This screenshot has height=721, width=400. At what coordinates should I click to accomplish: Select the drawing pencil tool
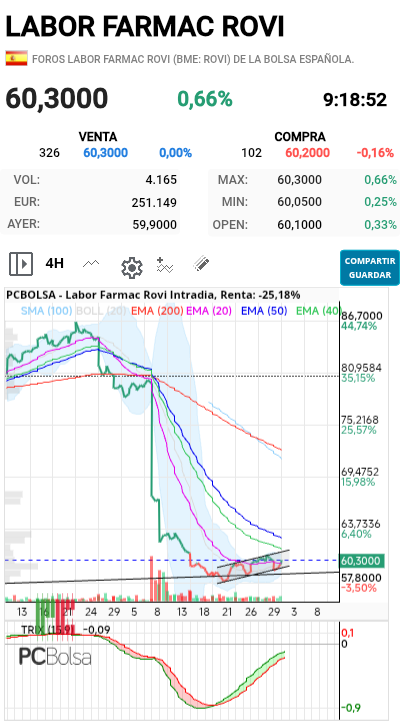[201, 264]
